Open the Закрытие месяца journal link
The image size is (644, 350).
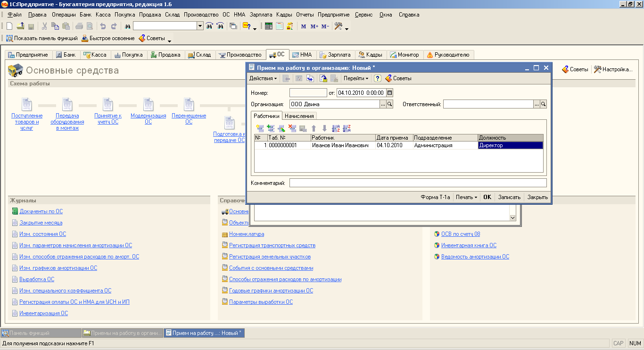click(41, 223)
